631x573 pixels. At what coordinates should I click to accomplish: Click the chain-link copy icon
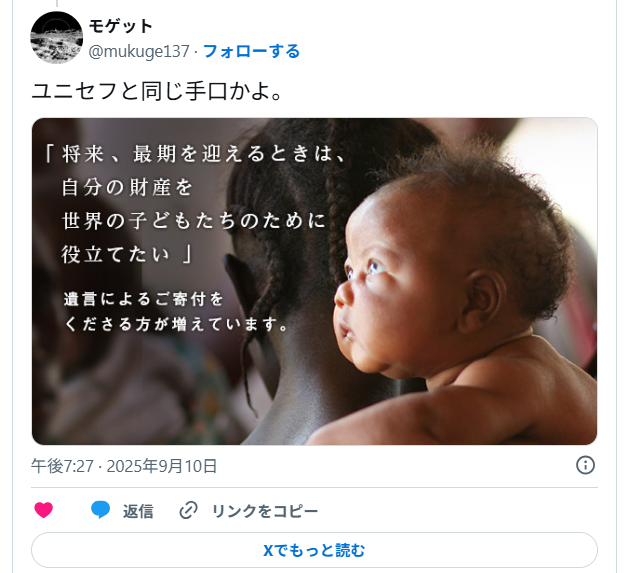(188, 510)
